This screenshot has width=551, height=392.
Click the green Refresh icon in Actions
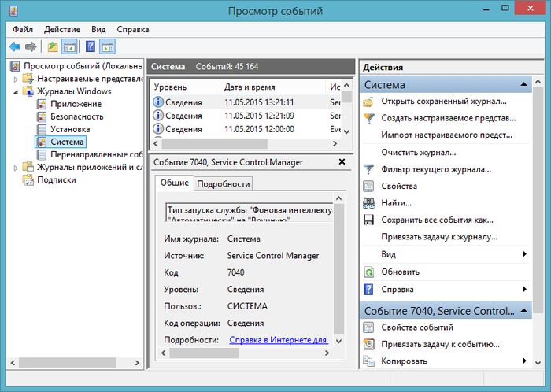coord(368,272)
